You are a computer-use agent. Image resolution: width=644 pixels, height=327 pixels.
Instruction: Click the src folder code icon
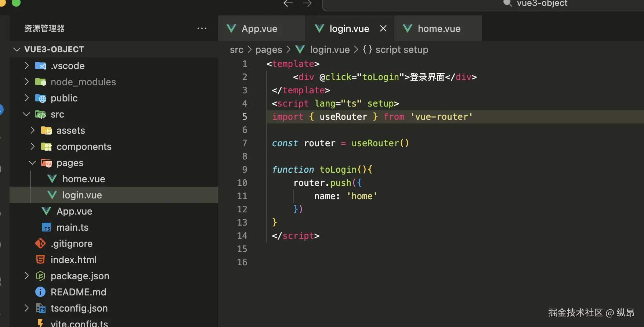[41, 114]
